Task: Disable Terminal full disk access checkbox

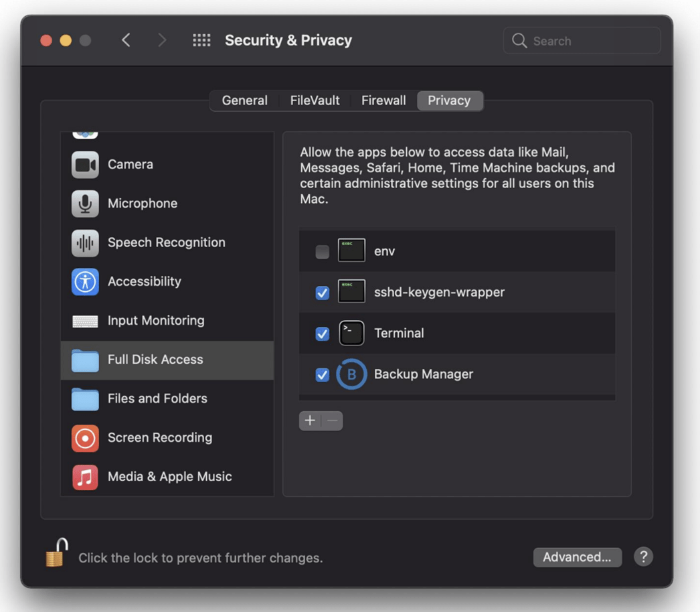Action: click(323, 333)
